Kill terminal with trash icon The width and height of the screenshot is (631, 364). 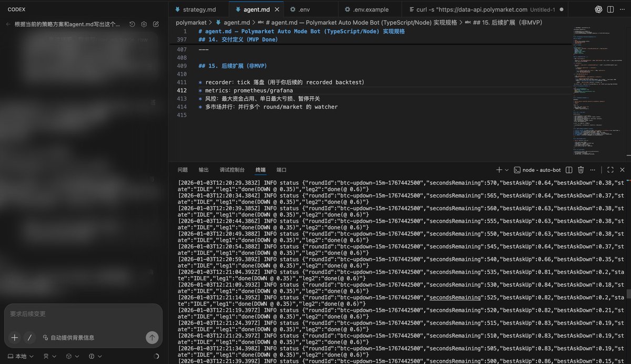581,170
